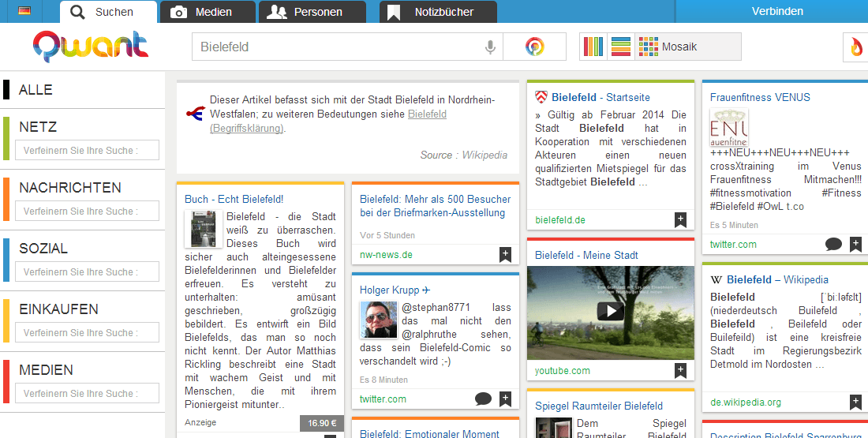Screen dimensions: 868x438
Task: Click the Bielefeld crest favicon
Action: pos(541,97)
